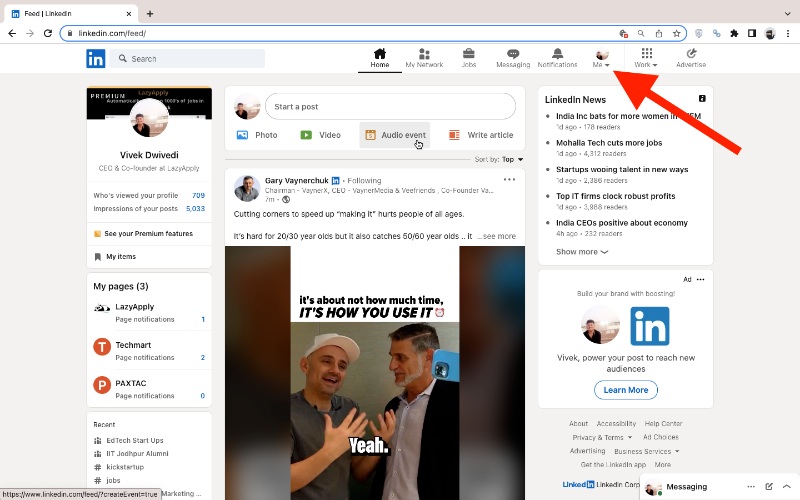800x500 pixels.
Task: Reload the page in Chrome
Action: click(x=47, y=33)
